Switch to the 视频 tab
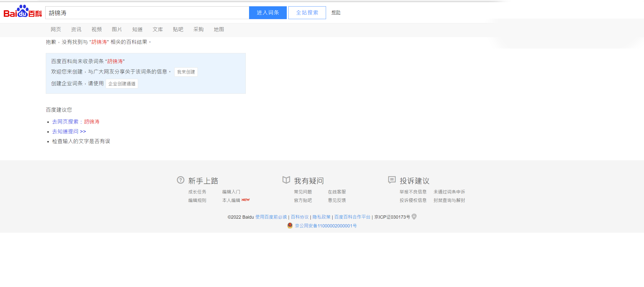This screenshot has height=287, width=644. point(97,29)
